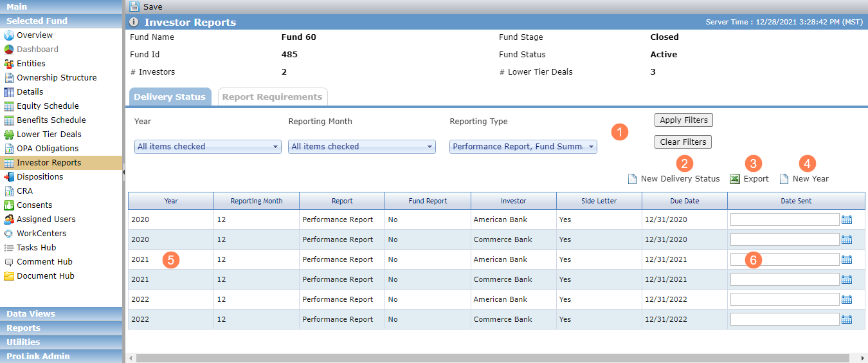The width and height of the screenshot is (868, 363).
Task: Open the Reporting Month filter dropdown
Action: (362, 147)
